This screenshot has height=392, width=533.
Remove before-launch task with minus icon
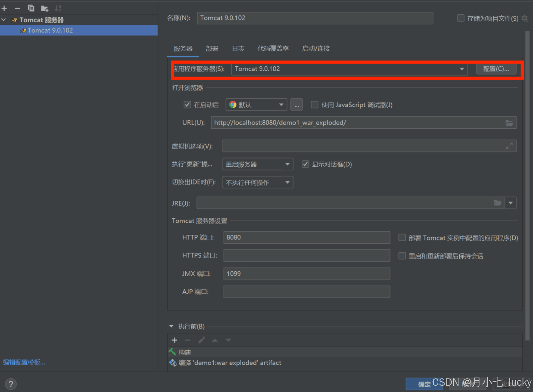point(188,340)
